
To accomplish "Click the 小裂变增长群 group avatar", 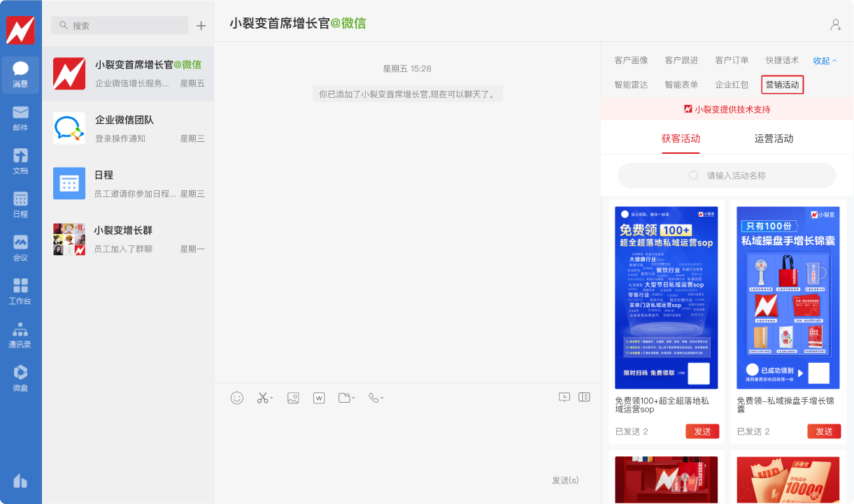I will (x=69, y=239).
